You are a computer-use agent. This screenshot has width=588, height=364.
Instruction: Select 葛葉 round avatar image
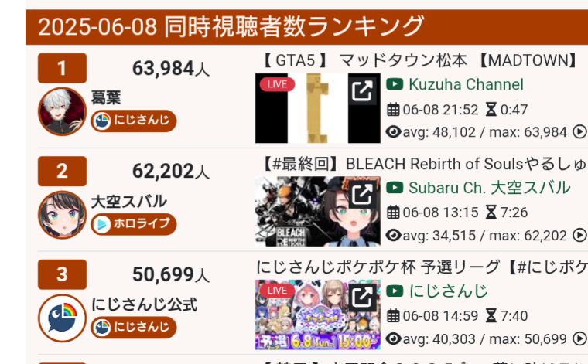[62, 111]
